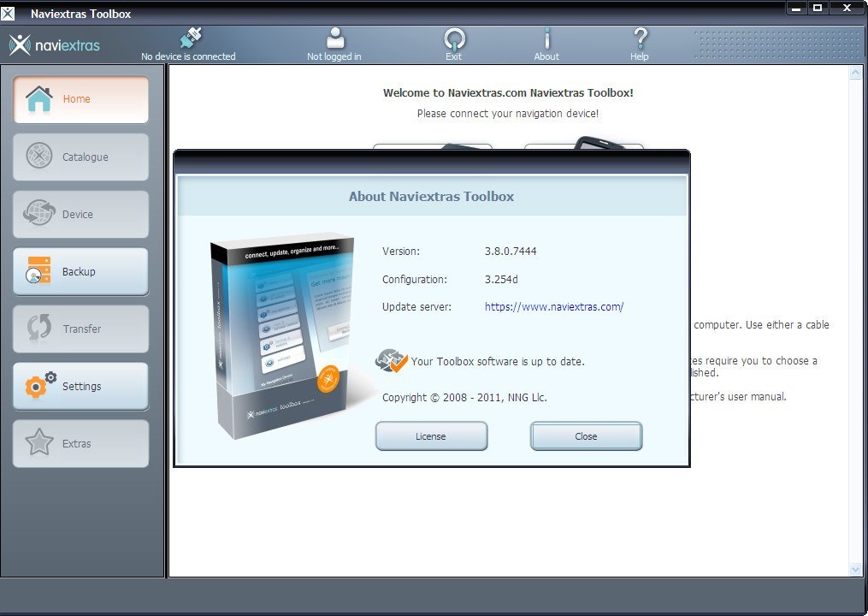Open Help question mark icon
This screenshot has height=616, width=868.
[640, 38]
